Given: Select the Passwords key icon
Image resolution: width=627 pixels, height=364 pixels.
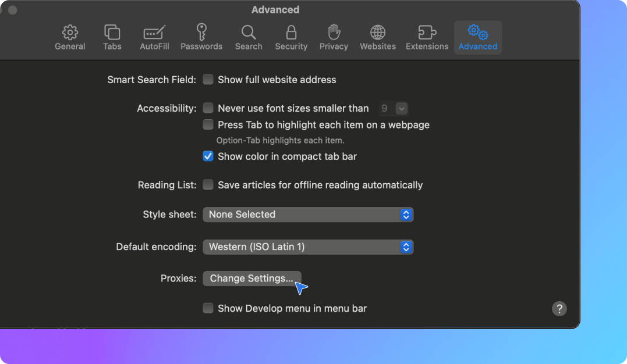Looking at the screenshot, I should pos(201,32).
